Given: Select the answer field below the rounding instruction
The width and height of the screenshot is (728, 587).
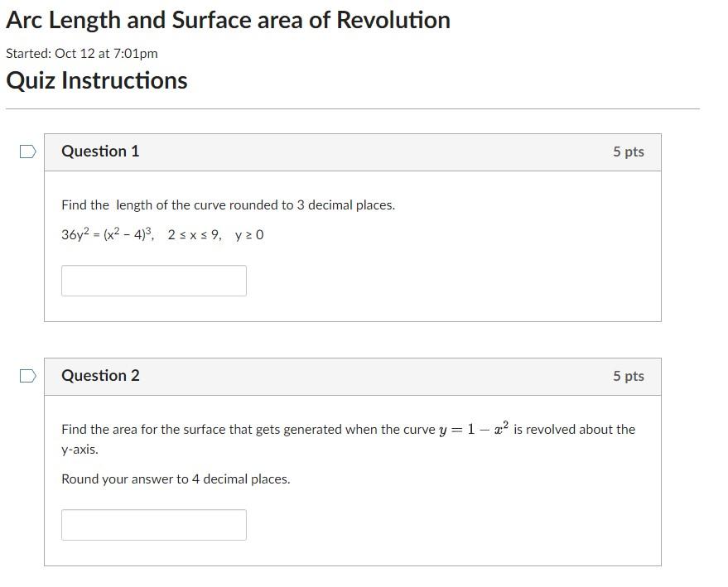Looking at the screenshot, I should [153, 524].
